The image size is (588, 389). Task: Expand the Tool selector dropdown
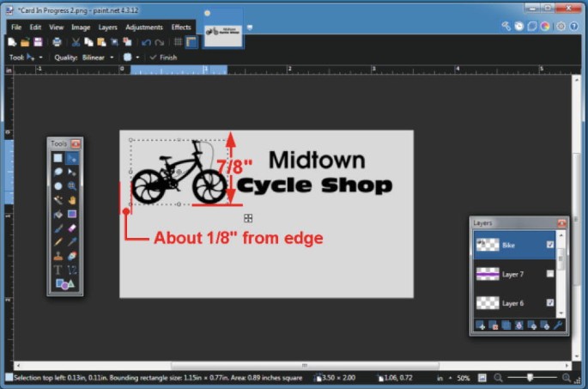[x=40, y=58]
